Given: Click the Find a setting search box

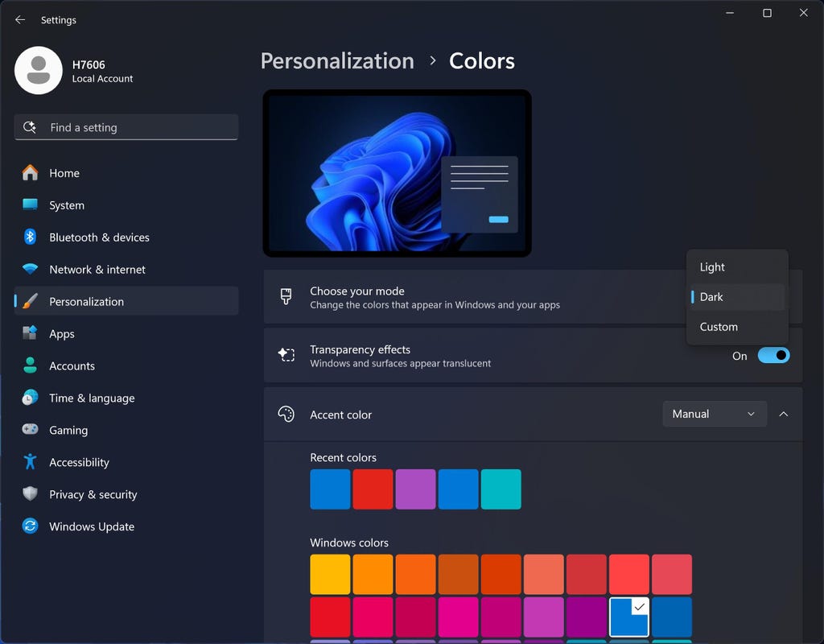Looking at the screenshot, I should click(x=126, y=127).
